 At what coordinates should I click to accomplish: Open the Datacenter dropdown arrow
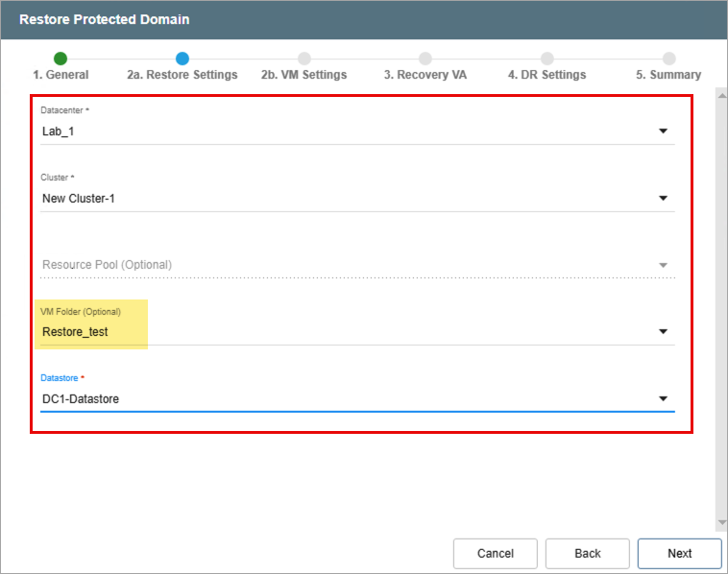coord(663,132)
